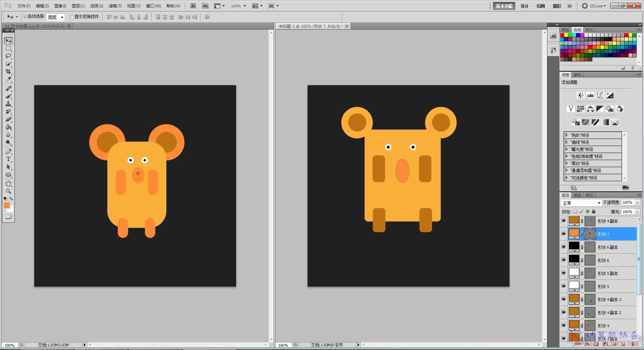Switch to the 样式 tab
The height and width of the screenshot is (350, 644).
[589, 30]
